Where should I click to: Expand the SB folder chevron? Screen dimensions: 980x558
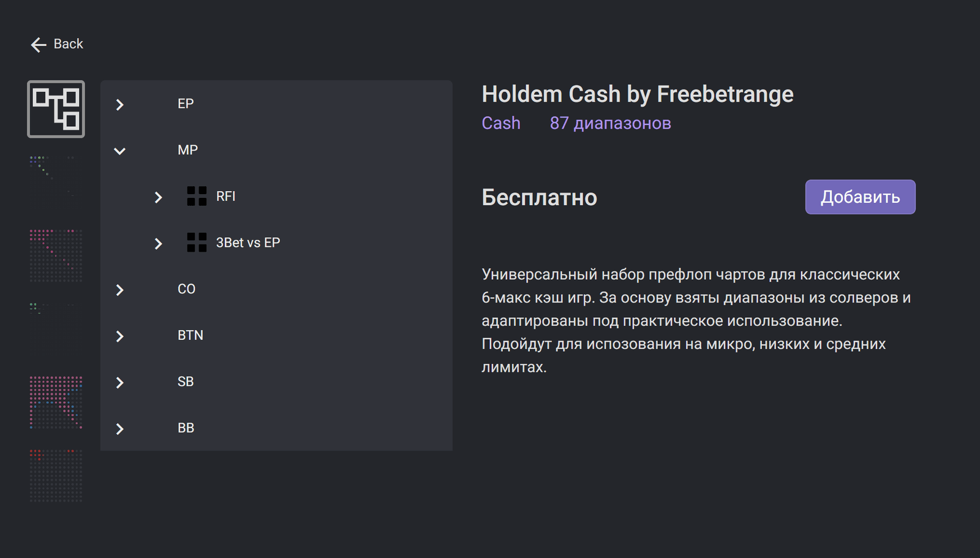(120, 383)
